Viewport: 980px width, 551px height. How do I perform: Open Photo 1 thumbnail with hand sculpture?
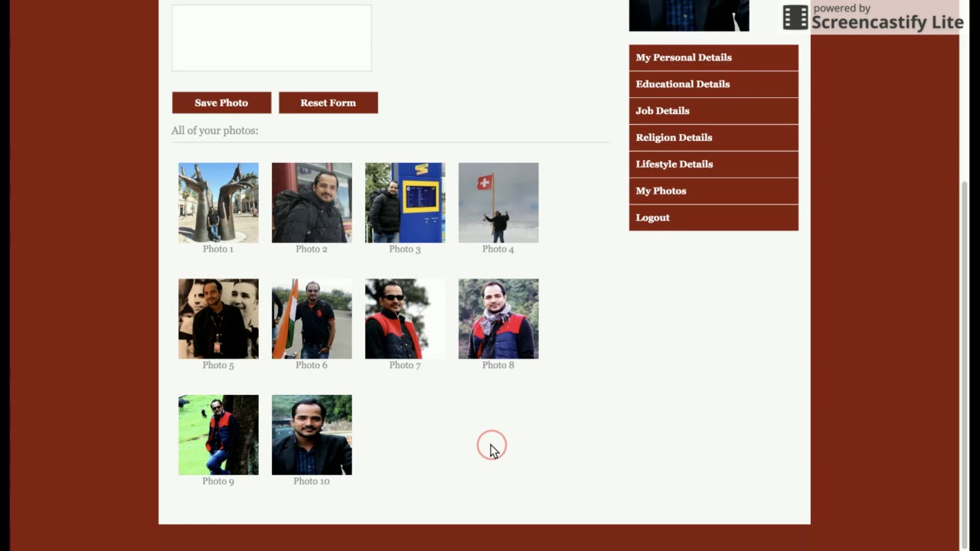click(218, 203)
